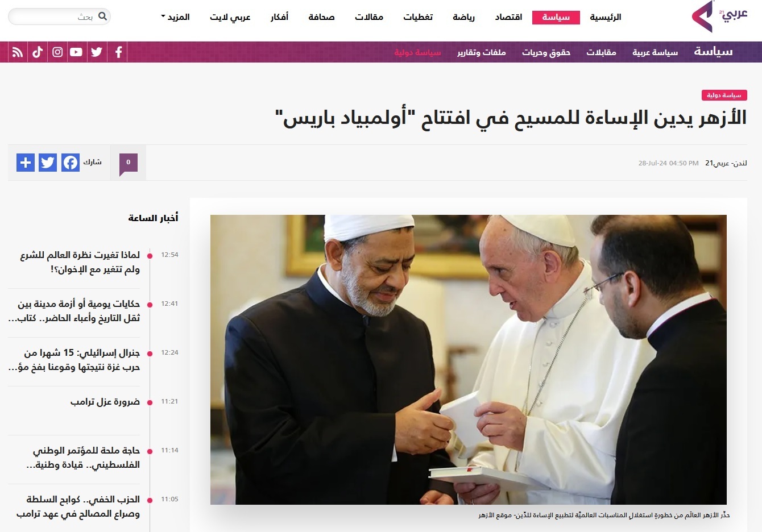Viewport: 762px width, 532px height.
Task: Open the Twitter icon in purple bar
Action: [x=97, y=52]
